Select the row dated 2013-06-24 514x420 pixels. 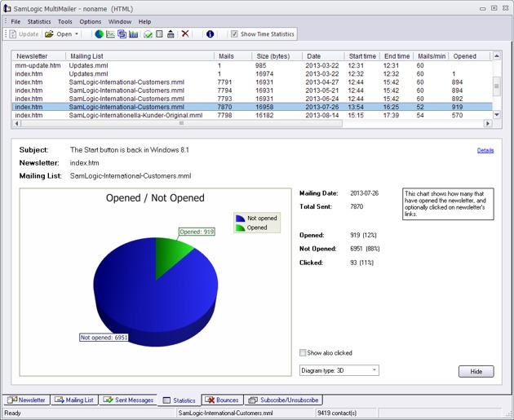[x=252, y=99]
